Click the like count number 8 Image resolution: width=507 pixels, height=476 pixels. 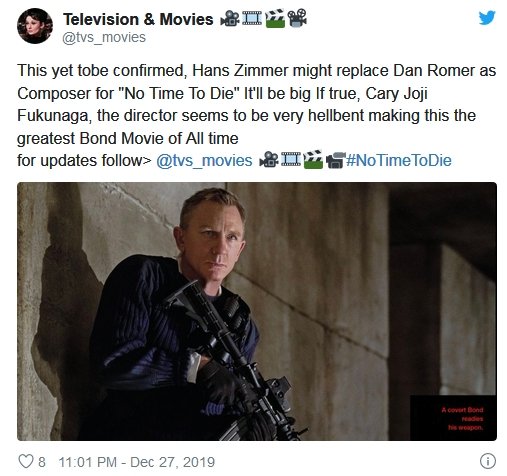click(42, 462)
